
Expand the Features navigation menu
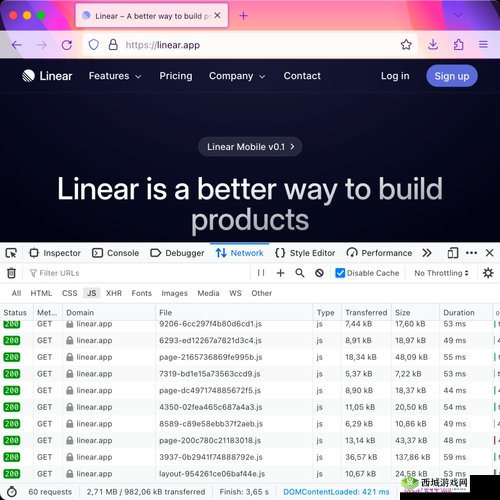coord(115,76)
